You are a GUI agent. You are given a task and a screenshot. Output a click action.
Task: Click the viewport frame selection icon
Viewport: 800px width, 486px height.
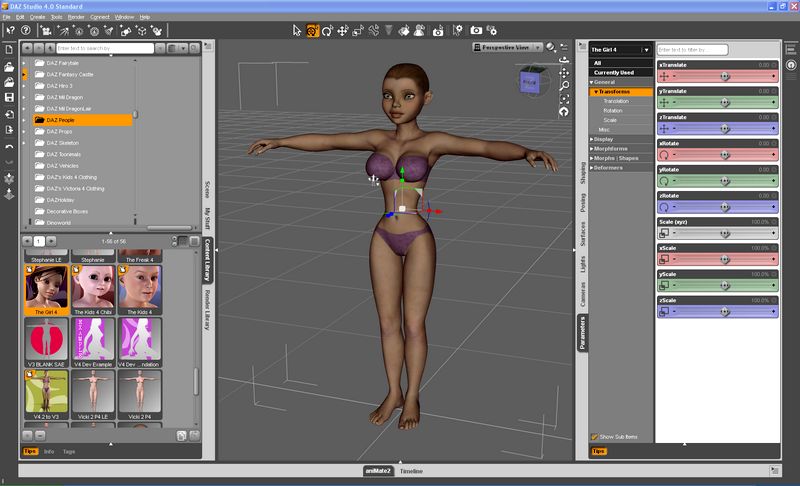coord(564,99)
